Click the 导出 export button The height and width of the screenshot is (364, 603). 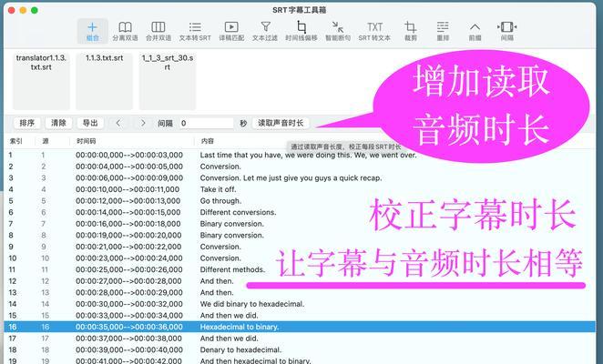pos(90,123)
